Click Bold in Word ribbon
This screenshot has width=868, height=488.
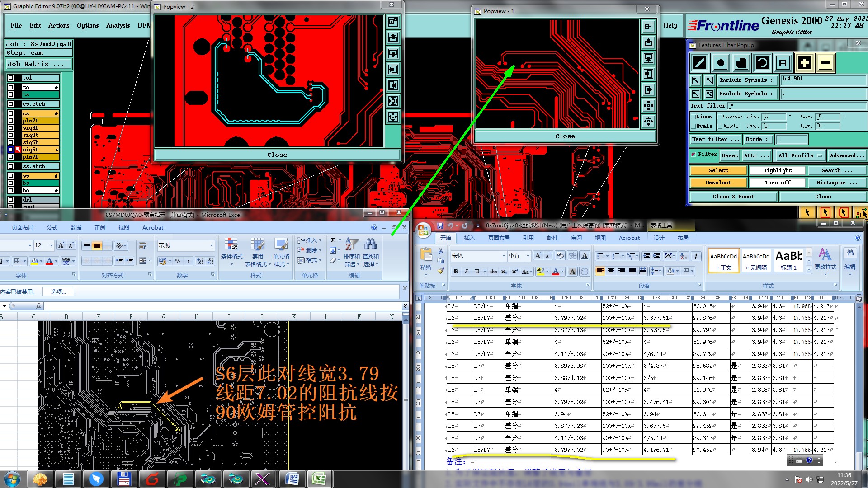click(456, 272)
